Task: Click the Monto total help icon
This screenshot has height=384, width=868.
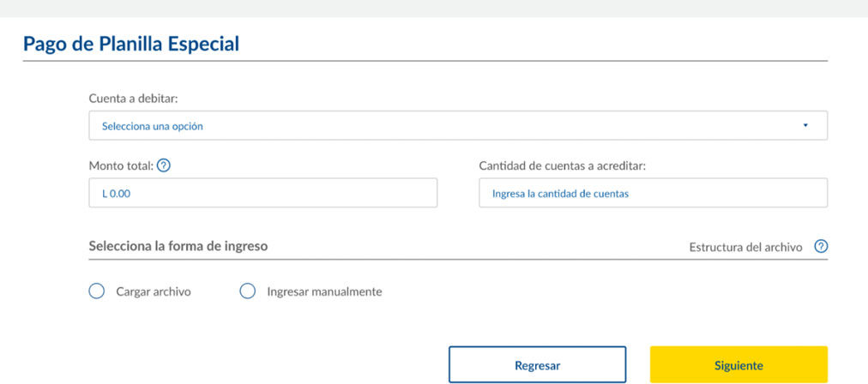Action: pyautogui.click(x=164, y=165)
